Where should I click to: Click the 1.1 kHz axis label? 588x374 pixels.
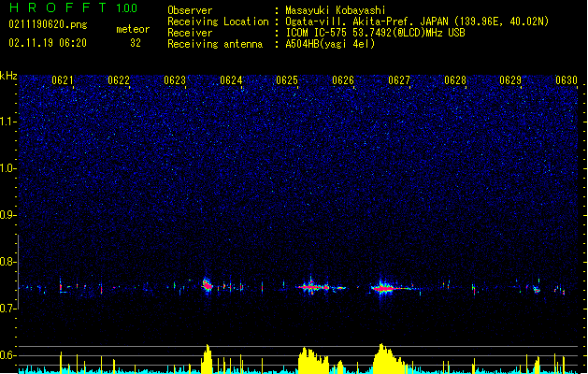8,122
